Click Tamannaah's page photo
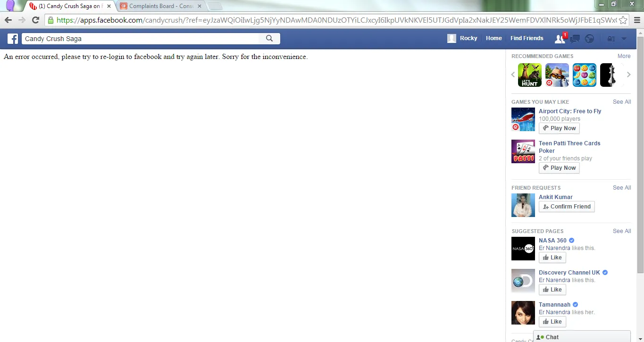This screenshot has height=342, width=644. click(523, 313)
